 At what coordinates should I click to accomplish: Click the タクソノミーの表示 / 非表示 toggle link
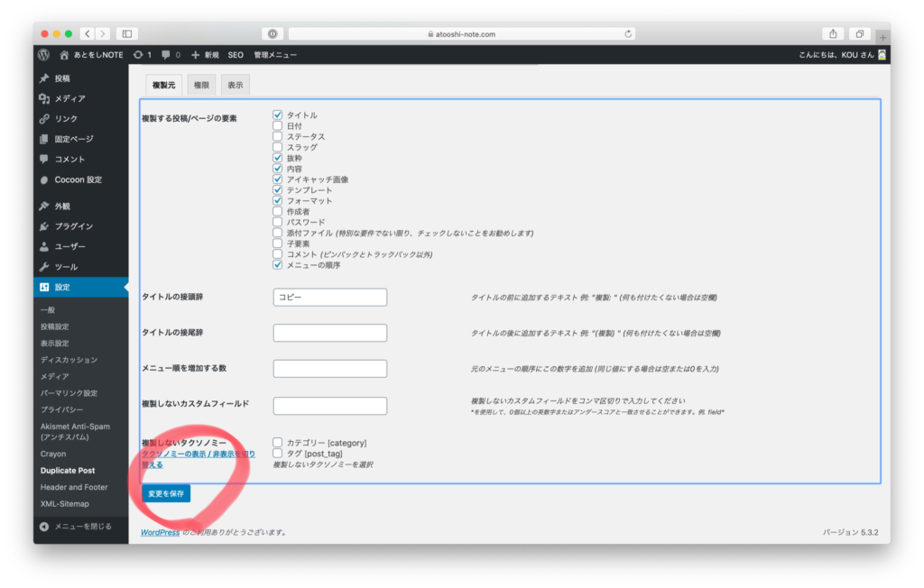click(198, 459)
